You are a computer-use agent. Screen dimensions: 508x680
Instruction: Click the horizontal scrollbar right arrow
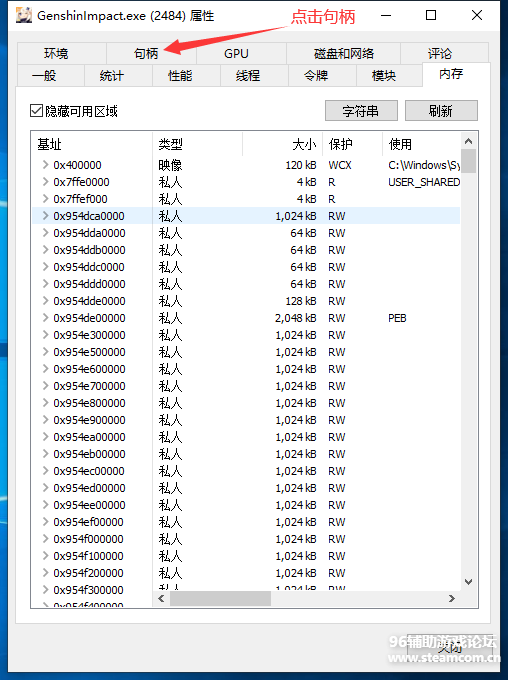[x=452, y=598]
